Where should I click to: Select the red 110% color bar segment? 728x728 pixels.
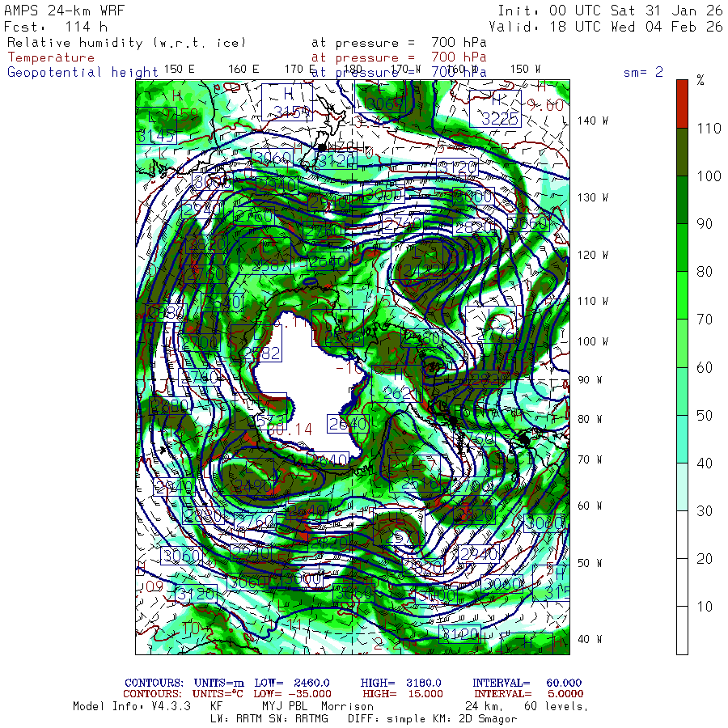pyautogui.click(x=682, y=104)
